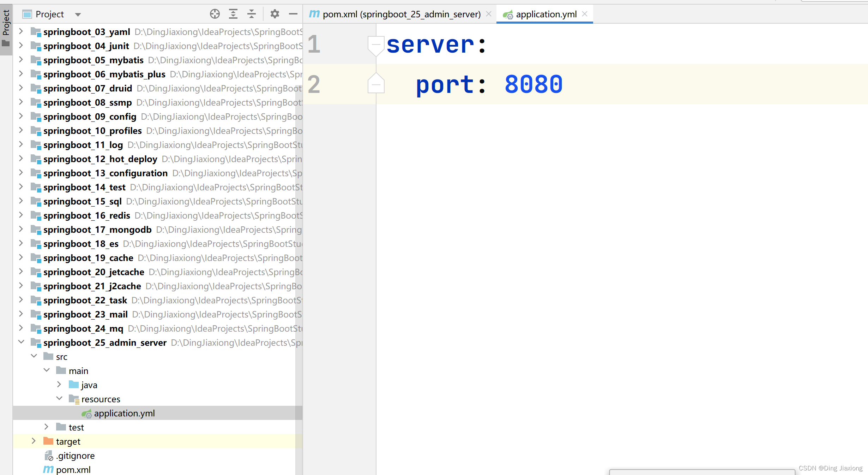Select springboot_22_task in project tree
The image size is (868, 475).
pos(85,300)
